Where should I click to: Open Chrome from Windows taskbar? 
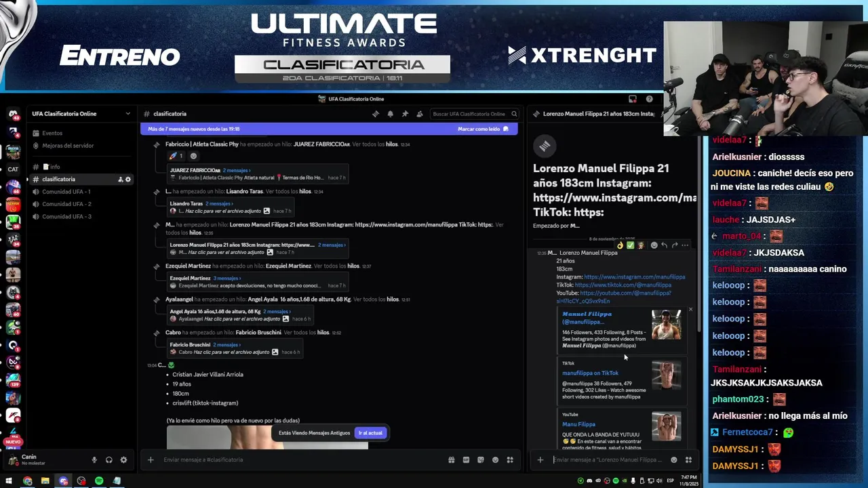pos(27,481)
